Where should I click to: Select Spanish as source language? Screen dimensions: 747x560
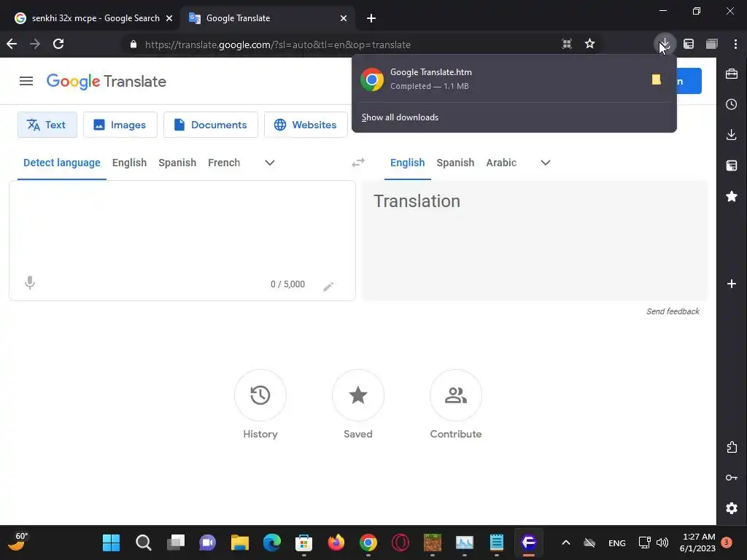tap(177, 163)
